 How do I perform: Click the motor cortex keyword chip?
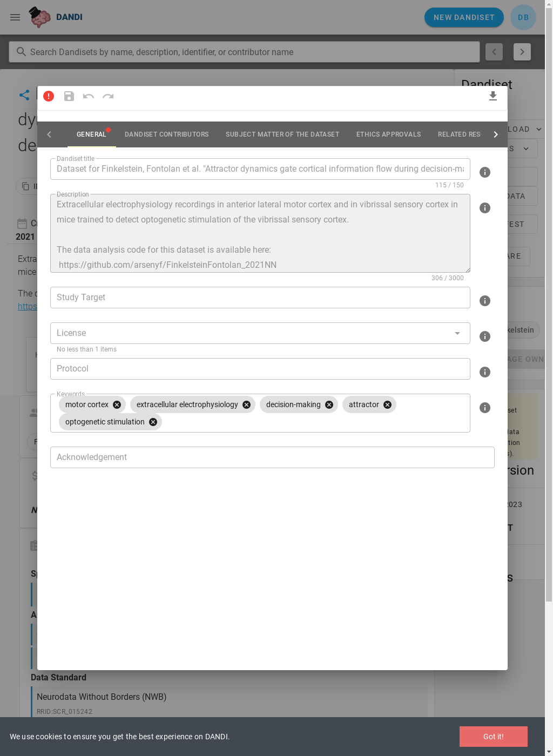point(92,404)
